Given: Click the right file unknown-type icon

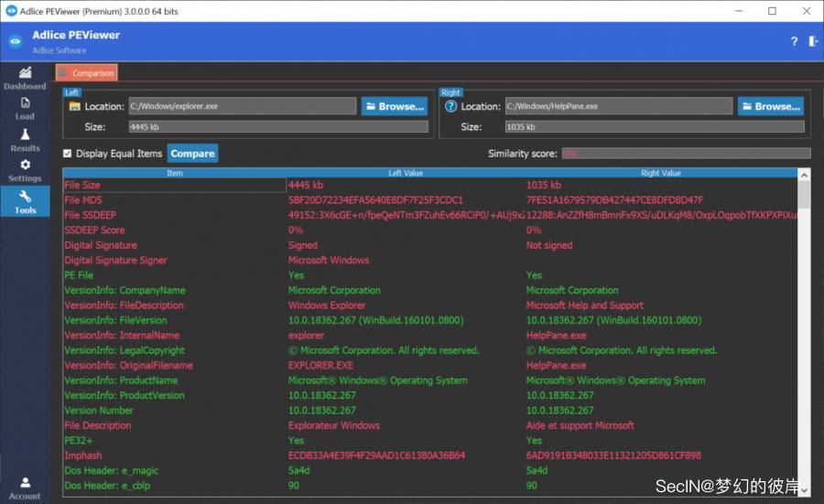Looking at the screenshot, I should 450,107.
